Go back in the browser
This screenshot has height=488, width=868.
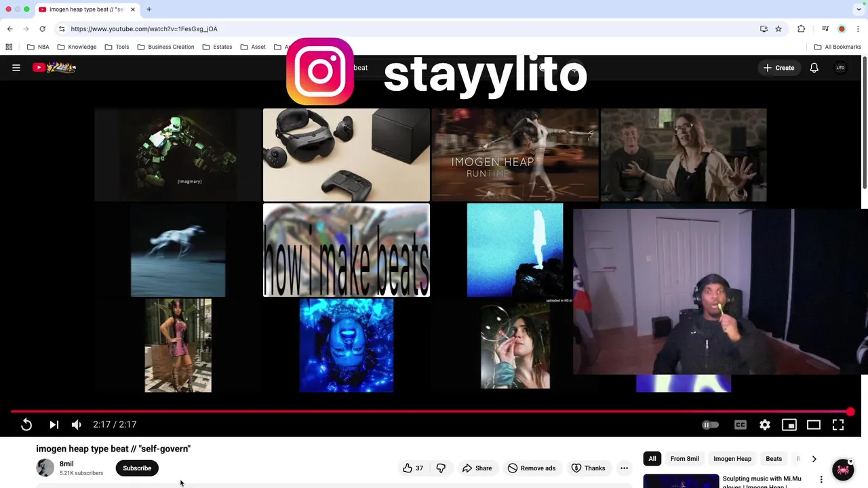pyautogui.click(x=9, y=28)
